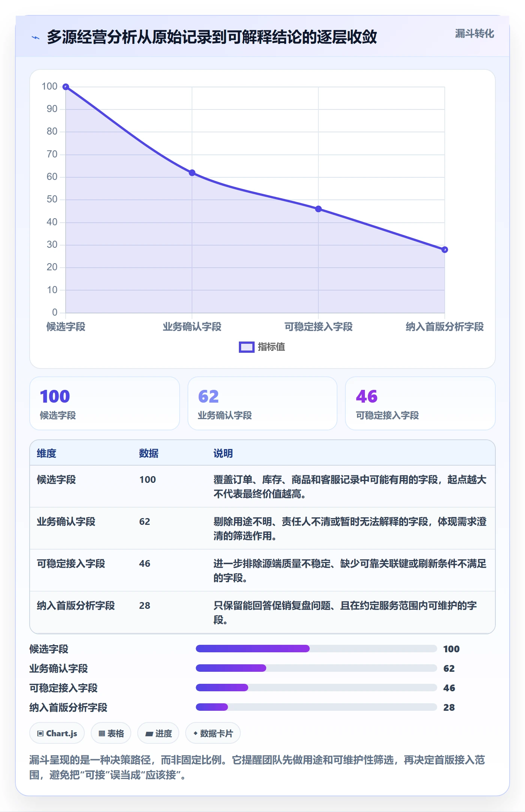Select the 纳入首版分析字段 table row name cell
525x812 pixels.
pyautogui.click(x=76, y=605)
